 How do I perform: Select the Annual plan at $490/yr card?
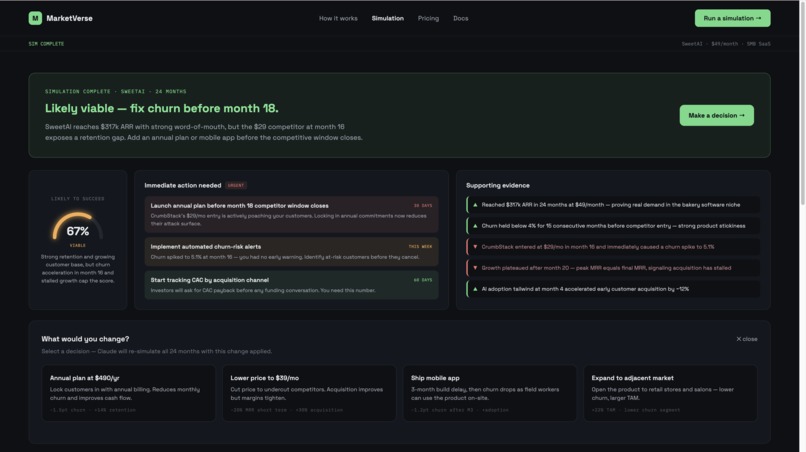(x=129, y=393)
